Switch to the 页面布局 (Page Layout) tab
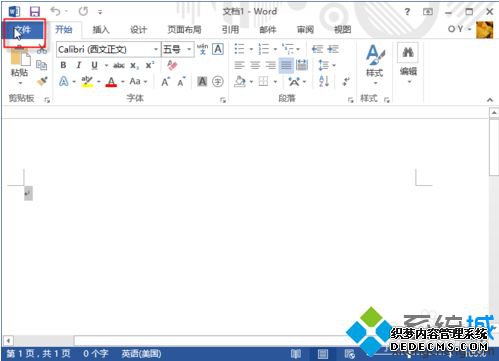The image size is (499, 361). pyautogui.click(x=184, y=30)
